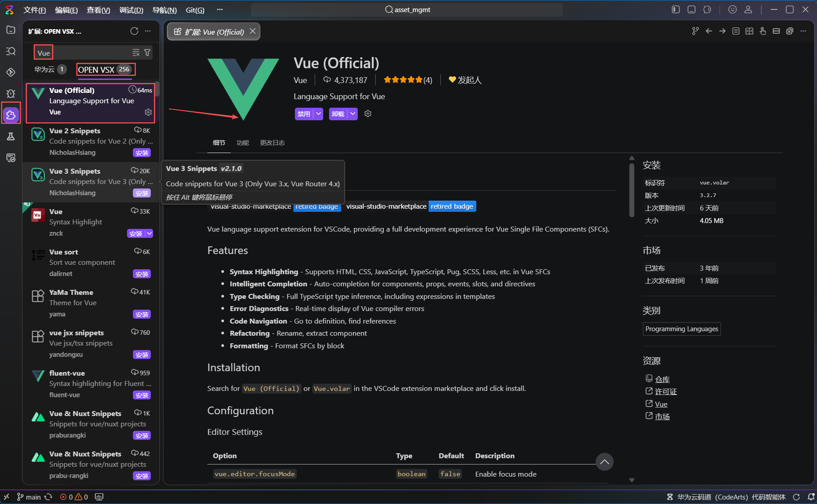817x504 pixels.
Task: Click the Disable extension button
Action: (304, 114)
